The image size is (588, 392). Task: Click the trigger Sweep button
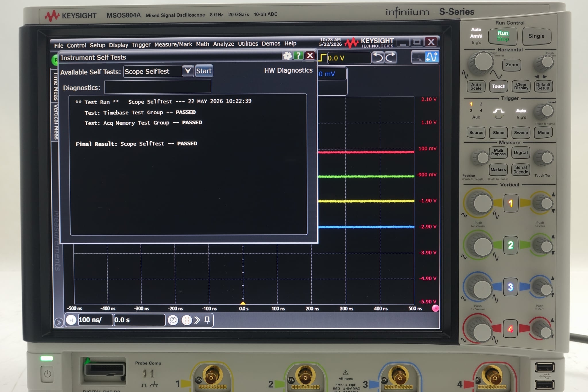[521, 133]
